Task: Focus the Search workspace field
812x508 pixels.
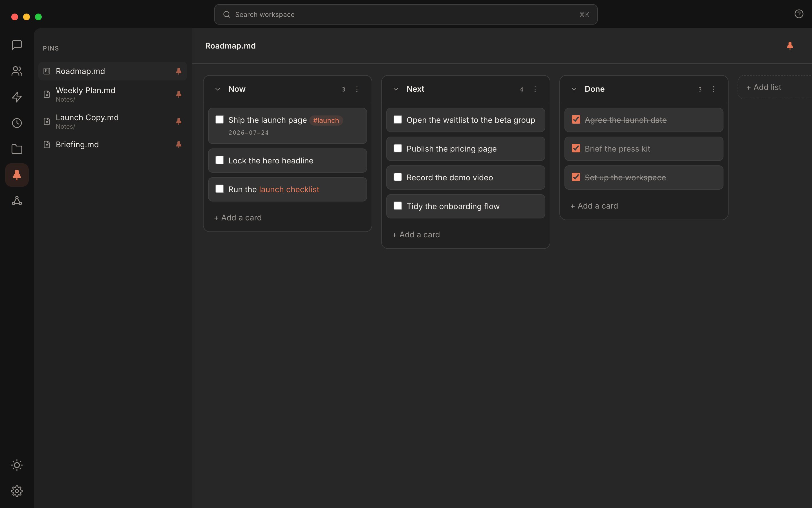Action: tap(406, 14)
